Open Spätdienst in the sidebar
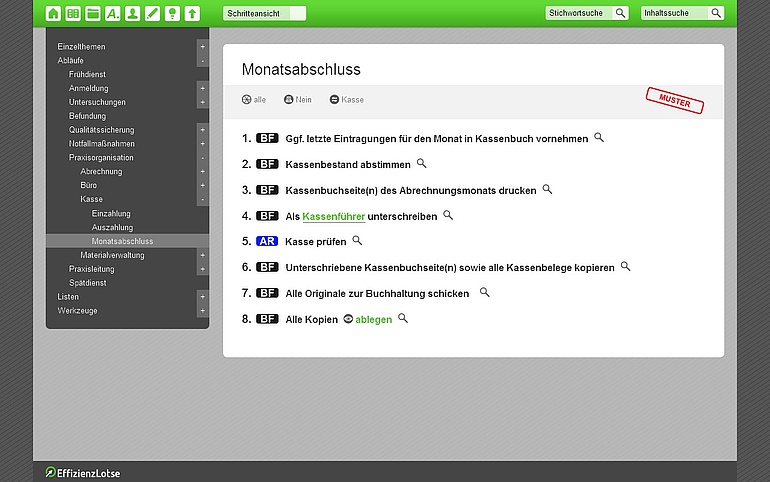This screenshot has width=770, height=482. pyautogui.click(x=88, y=283)
